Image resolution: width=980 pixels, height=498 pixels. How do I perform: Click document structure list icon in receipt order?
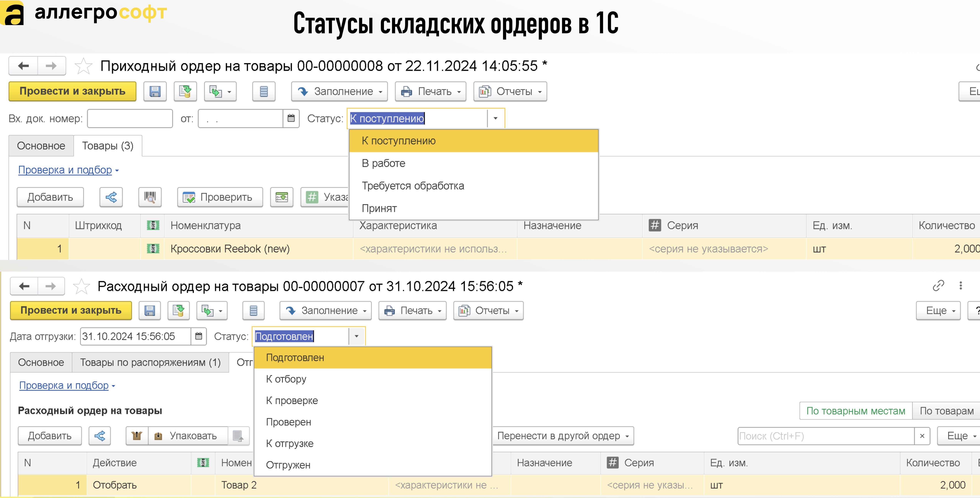pos(264,91)
